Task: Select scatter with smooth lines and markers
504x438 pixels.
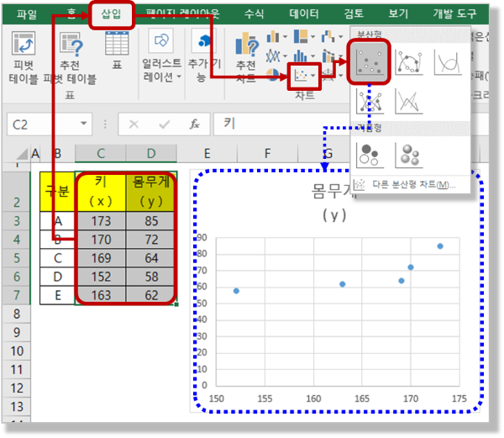Action: 408,62
